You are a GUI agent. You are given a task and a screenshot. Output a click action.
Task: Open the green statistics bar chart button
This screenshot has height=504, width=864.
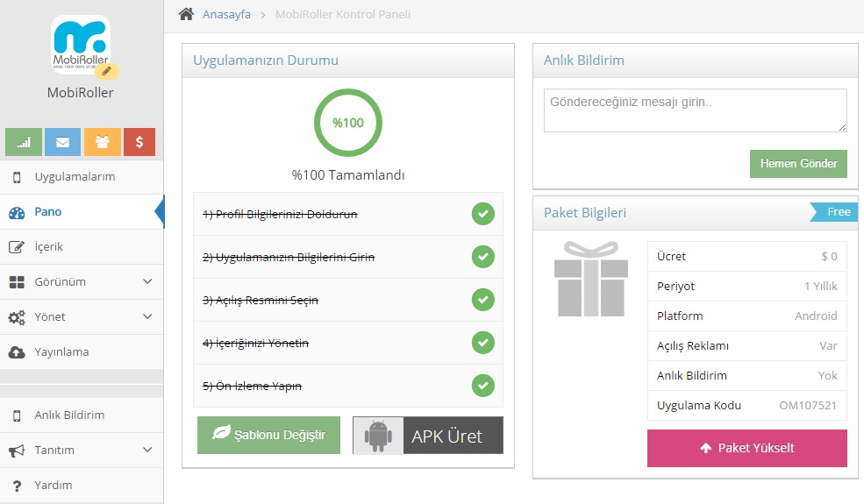tap(24, 142)
